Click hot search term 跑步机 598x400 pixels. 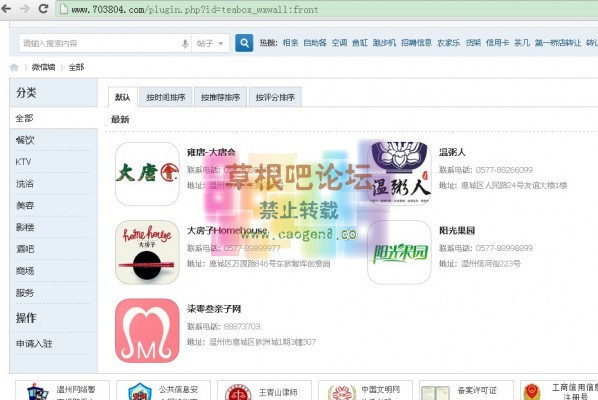tap(384, 43)
